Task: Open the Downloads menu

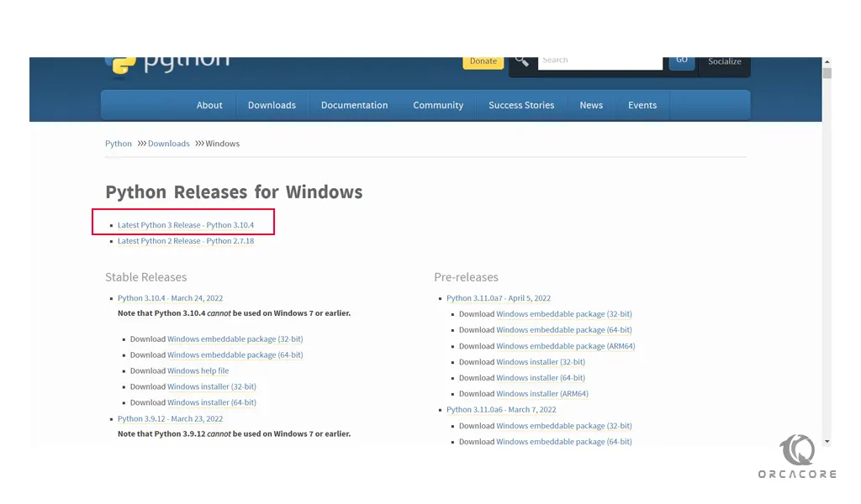Action: [272, 105]
